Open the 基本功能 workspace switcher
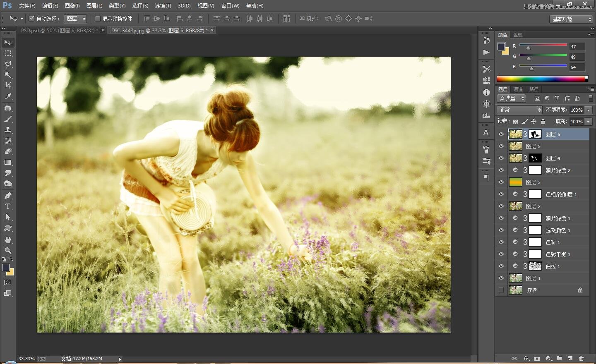The width and height of the screenshot is (596, 364). (x=570, y=19)
